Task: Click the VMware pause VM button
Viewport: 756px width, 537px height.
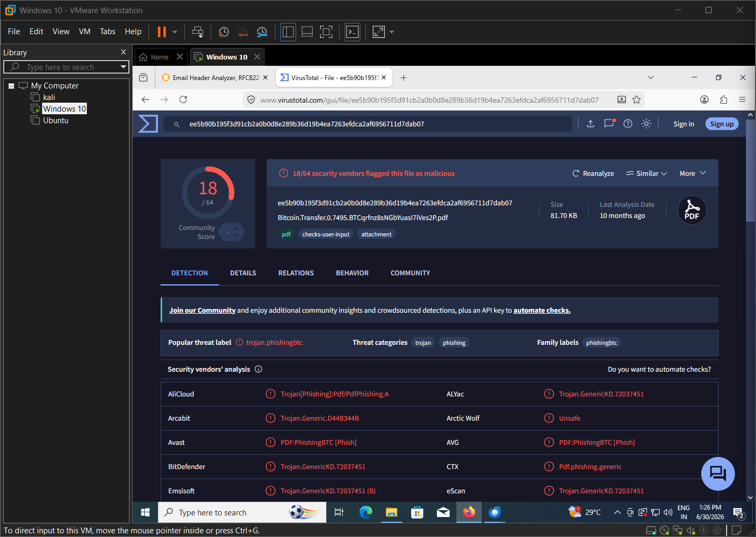Action: [x=162, y=32]
